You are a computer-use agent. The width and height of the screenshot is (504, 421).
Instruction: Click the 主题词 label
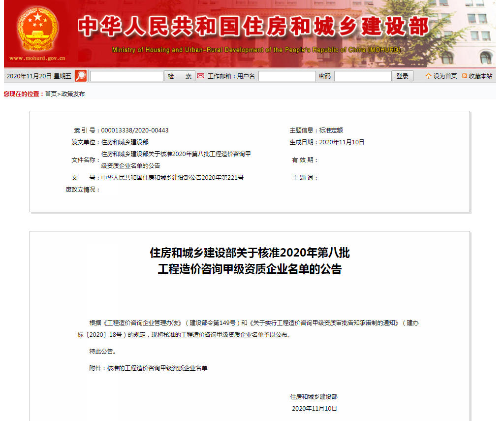point(305,178)
